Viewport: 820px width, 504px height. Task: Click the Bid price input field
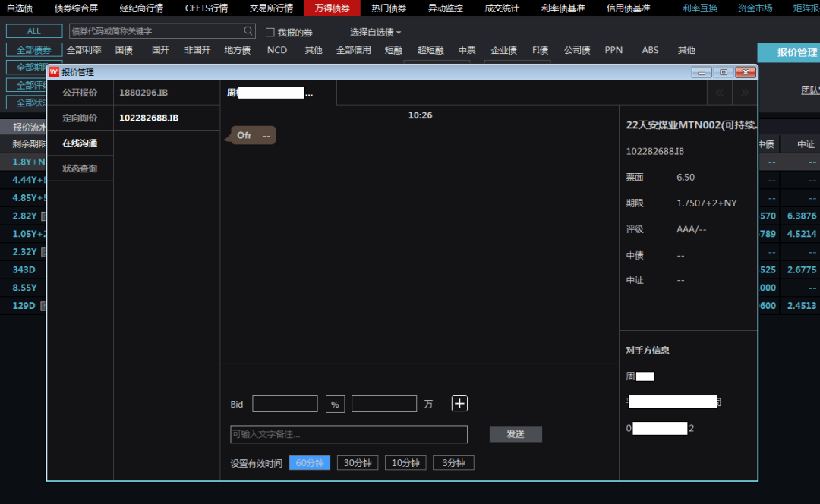click(285, 404)
